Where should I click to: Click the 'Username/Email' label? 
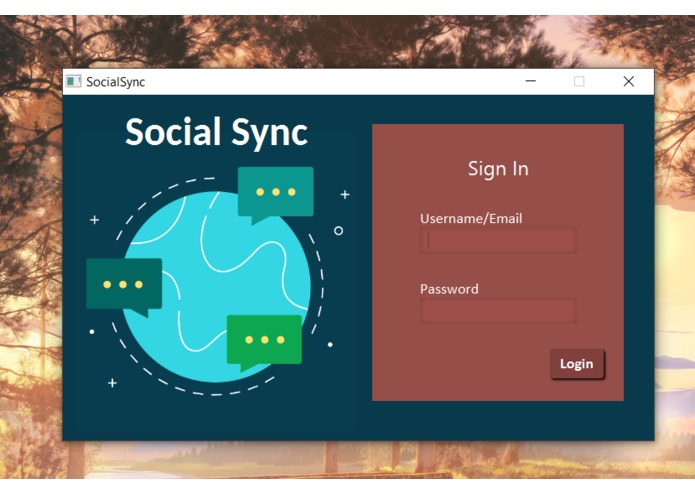(x=471, y=218)
